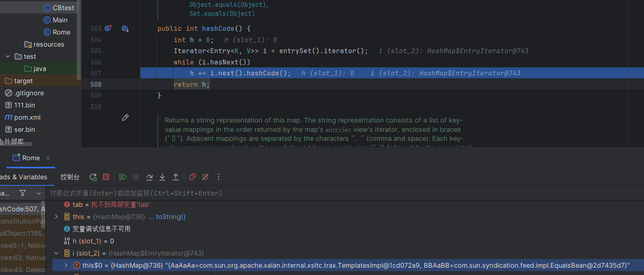
Task: Click the edit pencil icon beside documentation
Action: click(x=125, y=118)
